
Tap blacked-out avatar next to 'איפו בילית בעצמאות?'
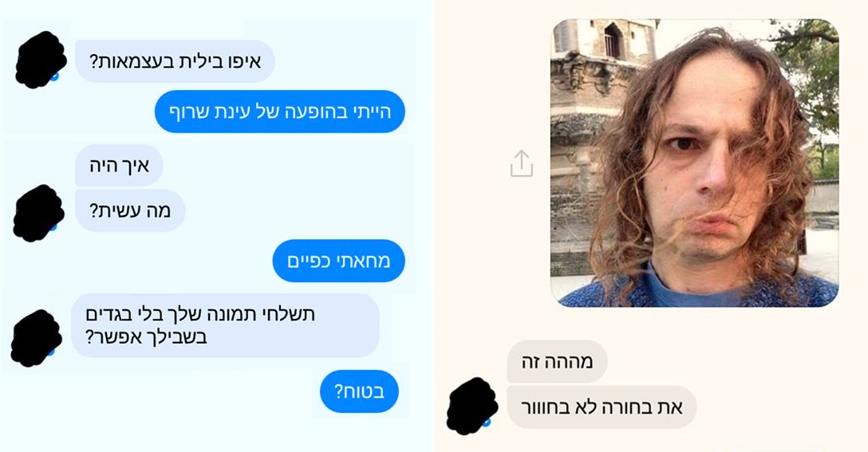(x=41, y=60)
